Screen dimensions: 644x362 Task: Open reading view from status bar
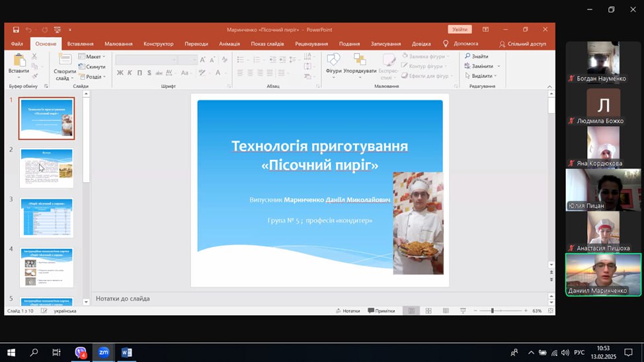click(446, 310)
